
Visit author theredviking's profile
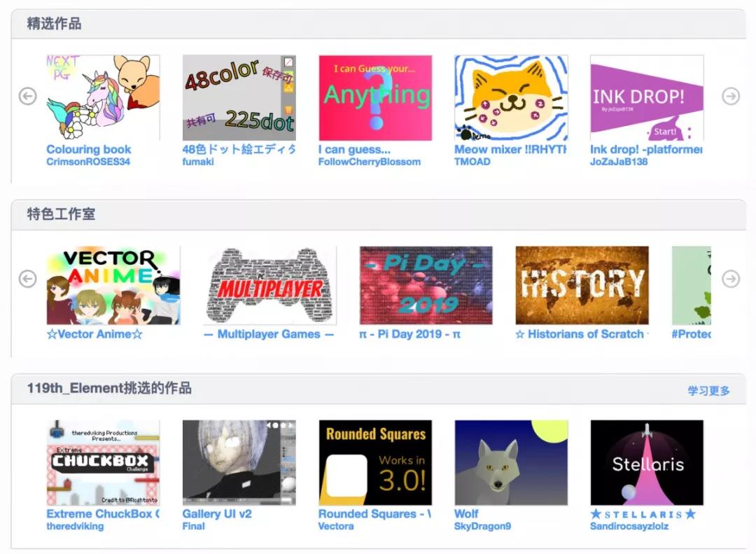(x=75, y=526)
